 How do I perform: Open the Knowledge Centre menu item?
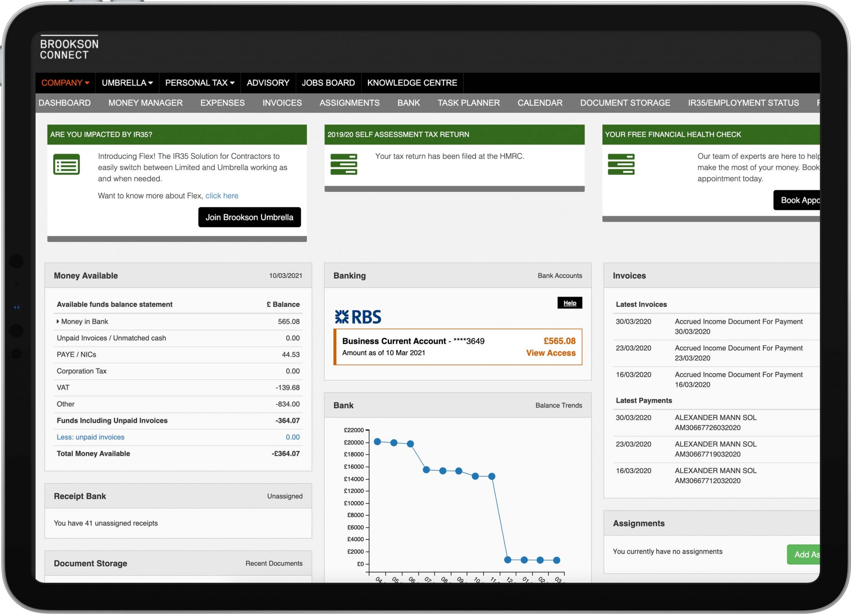412,83
